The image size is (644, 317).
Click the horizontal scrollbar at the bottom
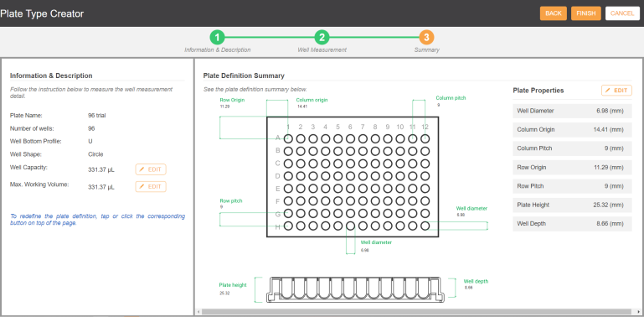[416, 312]
